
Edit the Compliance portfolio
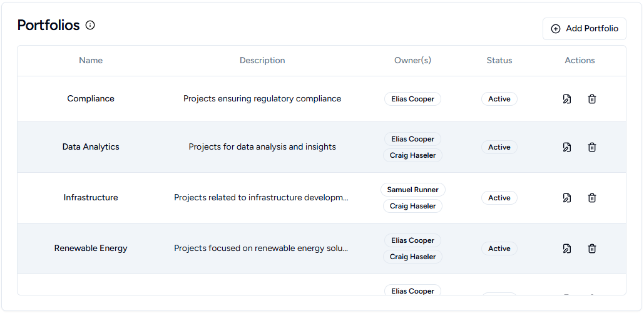point(567,99)
